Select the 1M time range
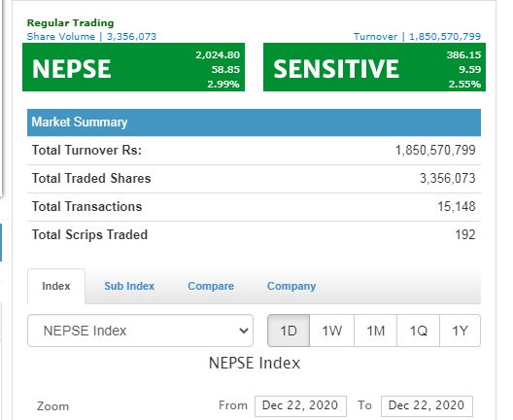The width and height of the screenshot is (513, 420). pos(375,331)
